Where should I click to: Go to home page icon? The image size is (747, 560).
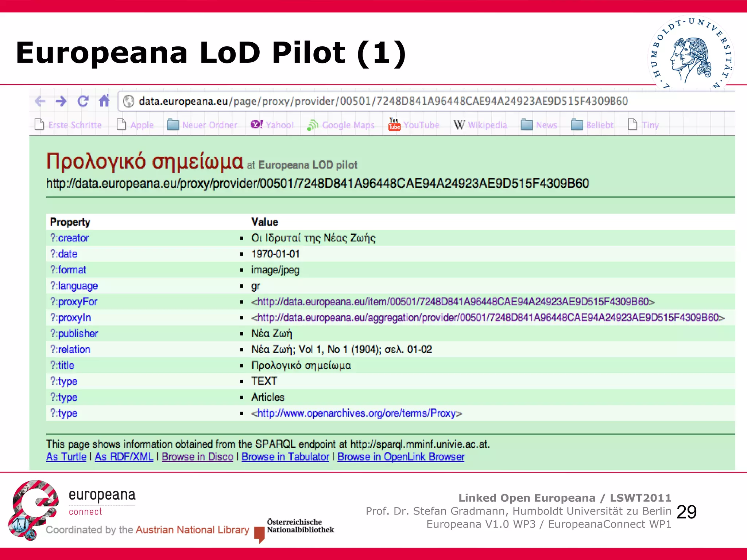[104, 101]
